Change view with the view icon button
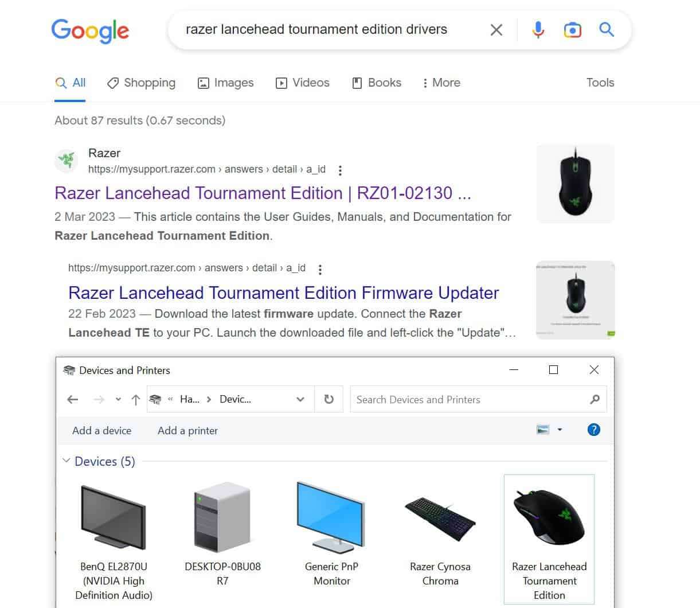 (x=543, y=430)
